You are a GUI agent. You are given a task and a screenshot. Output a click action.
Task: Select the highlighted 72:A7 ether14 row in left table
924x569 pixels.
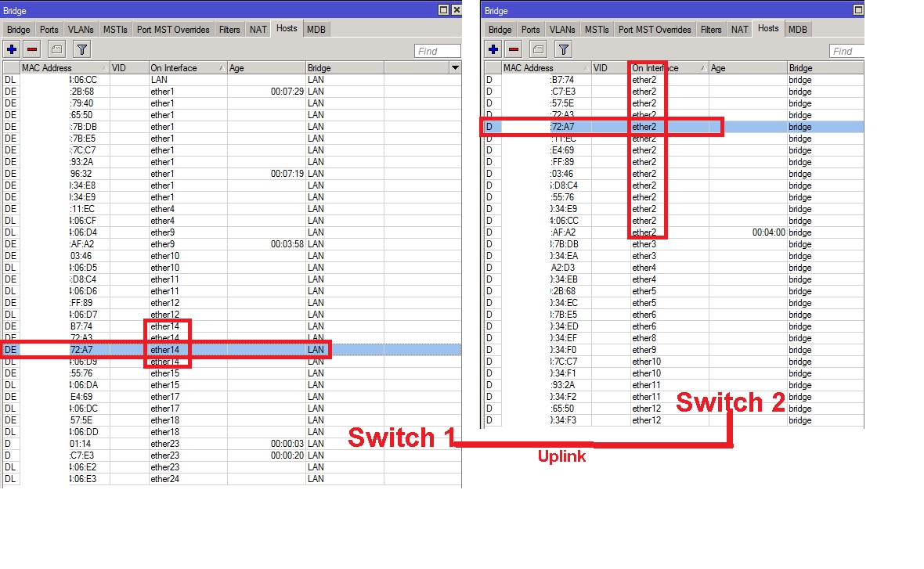point(232,350)
